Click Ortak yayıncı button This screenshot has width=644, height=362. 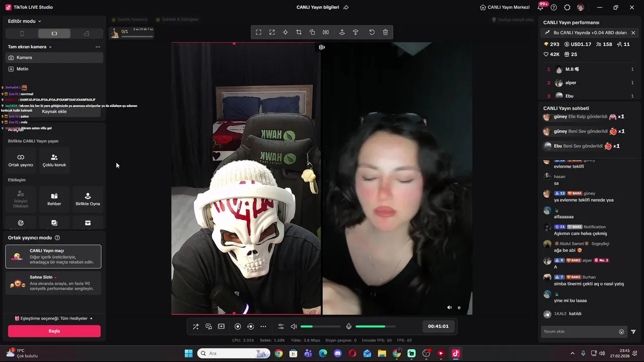coord(21,160)
